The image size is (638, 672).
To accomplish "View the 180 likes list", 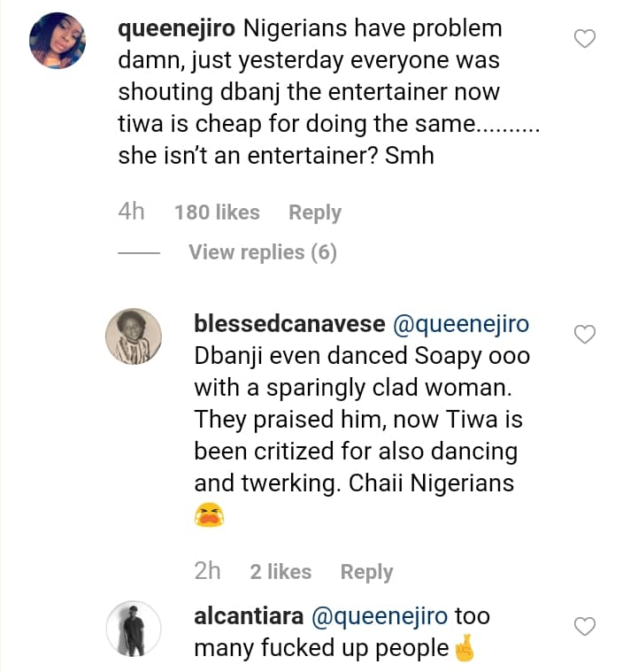I will pos(217,212).
